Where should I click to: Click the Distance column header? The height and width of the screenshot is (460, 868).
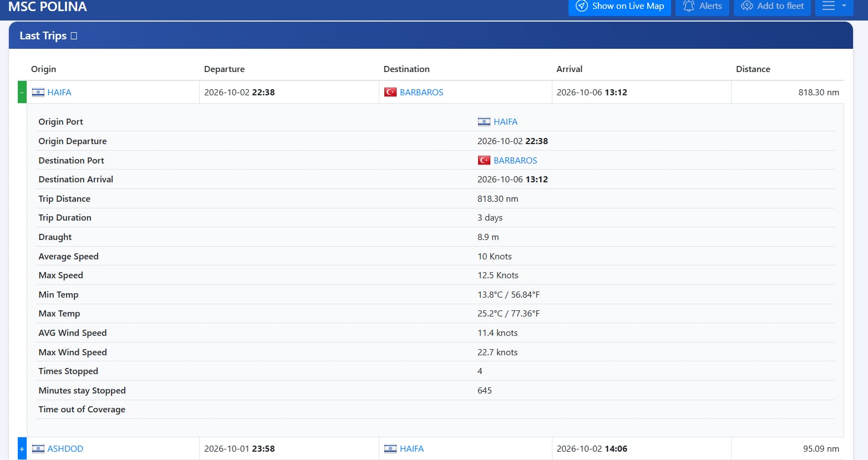tap(753, 69)
